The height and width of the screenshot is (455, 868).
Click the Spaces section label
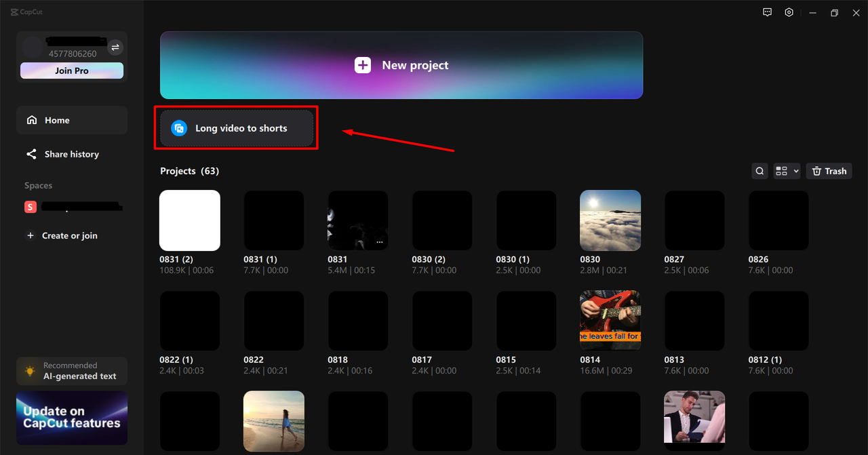click(38, 185)
